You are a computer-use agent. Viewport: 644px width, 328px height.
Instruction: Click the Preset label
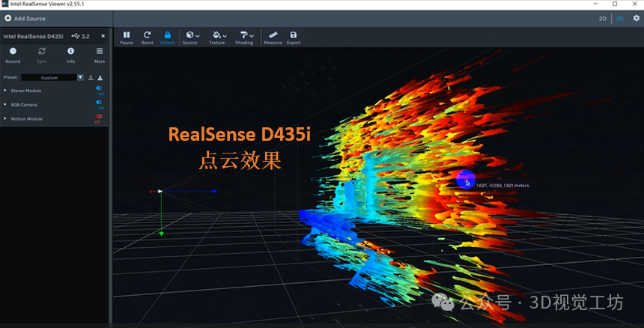(x=10, y=77)
